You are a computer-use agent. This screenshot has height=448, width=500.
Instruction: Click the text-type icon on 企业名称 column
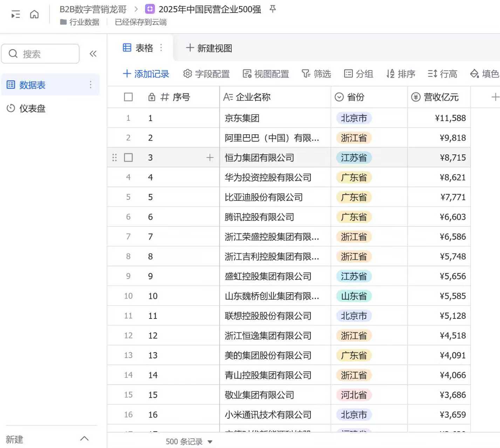(x=228, y=97)
